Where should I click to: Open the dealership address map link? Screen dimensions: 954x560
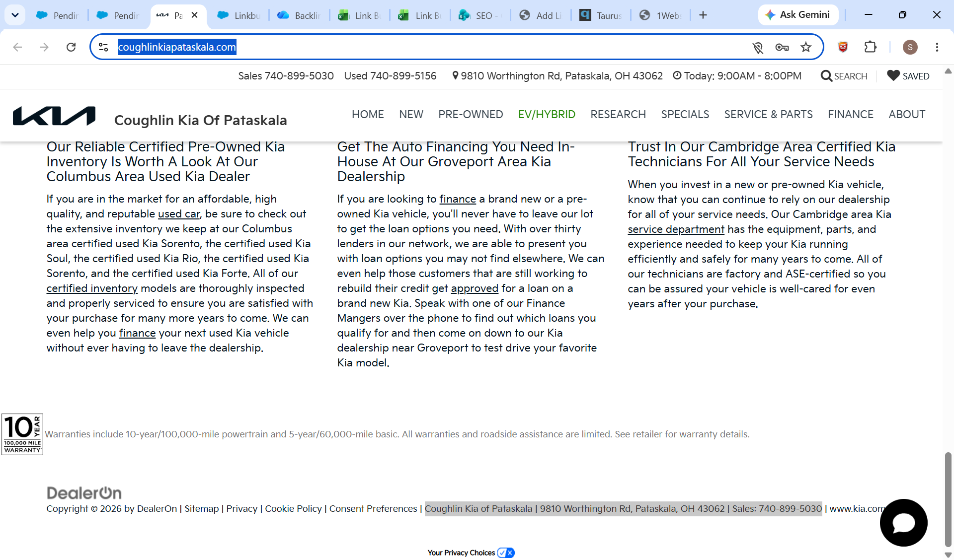(557, 76)
